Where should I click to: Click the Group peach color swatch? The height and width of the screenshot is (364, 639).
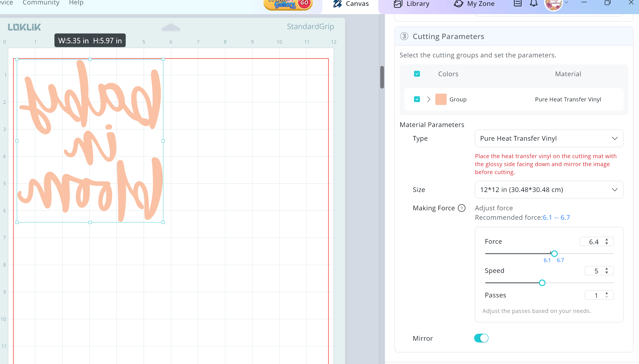click(441, 99)
